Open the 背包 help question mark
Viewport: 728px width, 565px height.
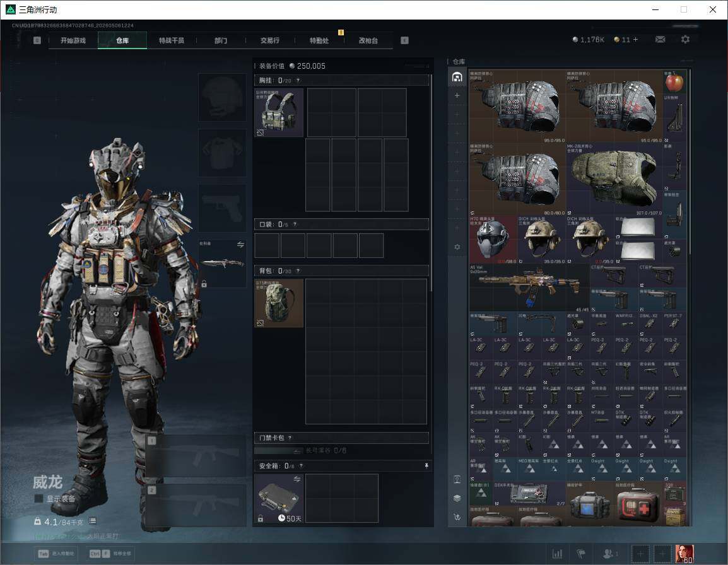298,271
